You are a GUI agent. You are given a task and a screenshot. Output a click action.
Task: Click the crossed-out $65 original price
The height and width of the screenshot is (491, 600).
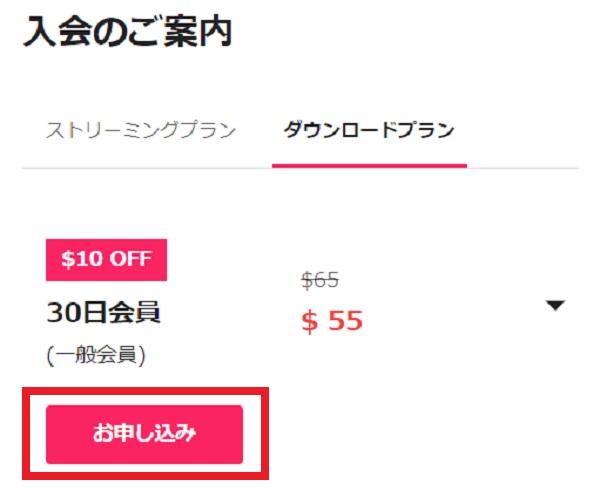(x=320, y=282)
